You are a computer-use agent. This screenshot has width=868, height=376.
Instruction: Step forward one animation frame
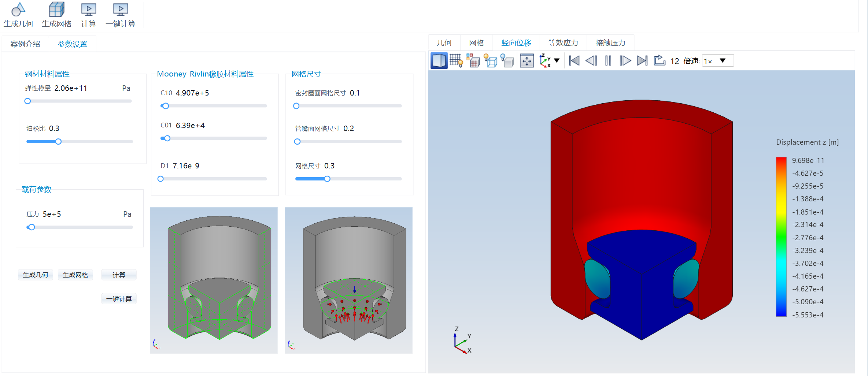(x=625, y=61)
